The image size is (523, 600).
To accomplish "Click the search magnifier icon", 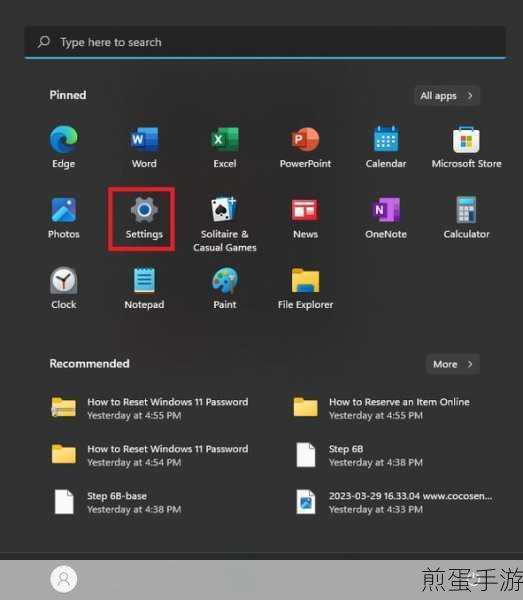I will pos(44,42).
